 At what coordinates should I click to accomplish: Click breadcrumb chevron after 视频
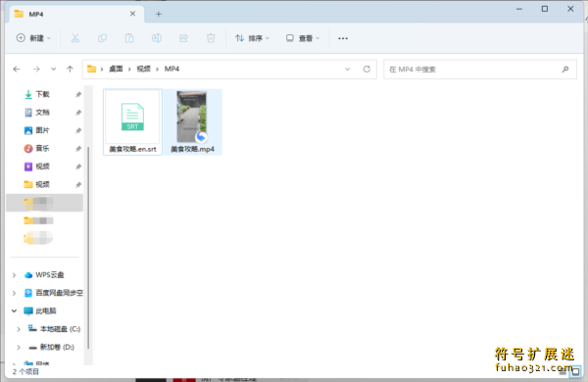(157, 69)
